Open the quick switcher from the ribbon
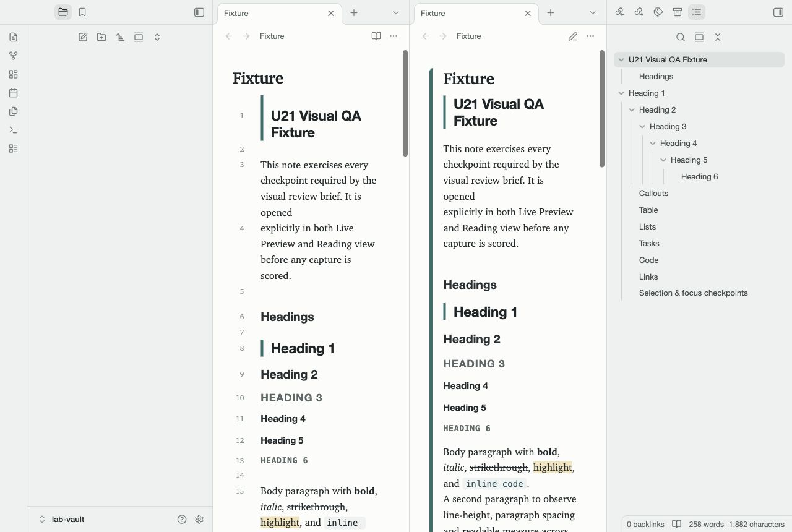 [x=14, y=37]
